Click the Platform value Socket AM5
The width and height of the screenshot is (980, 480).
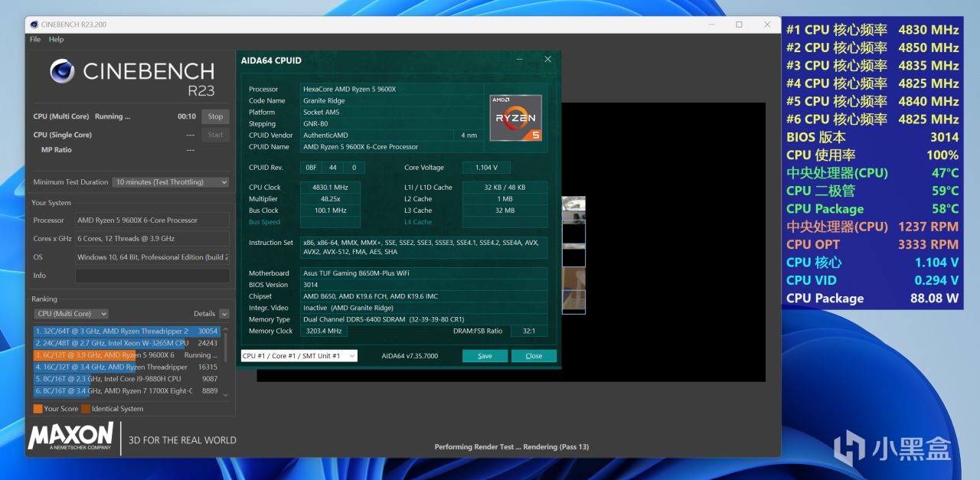391,112
